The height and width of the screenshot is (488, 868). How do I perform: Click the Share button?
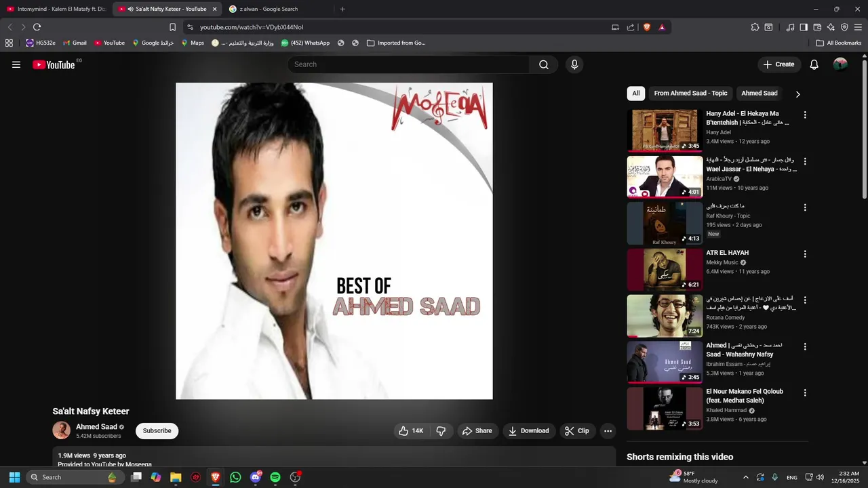(477, 431)
